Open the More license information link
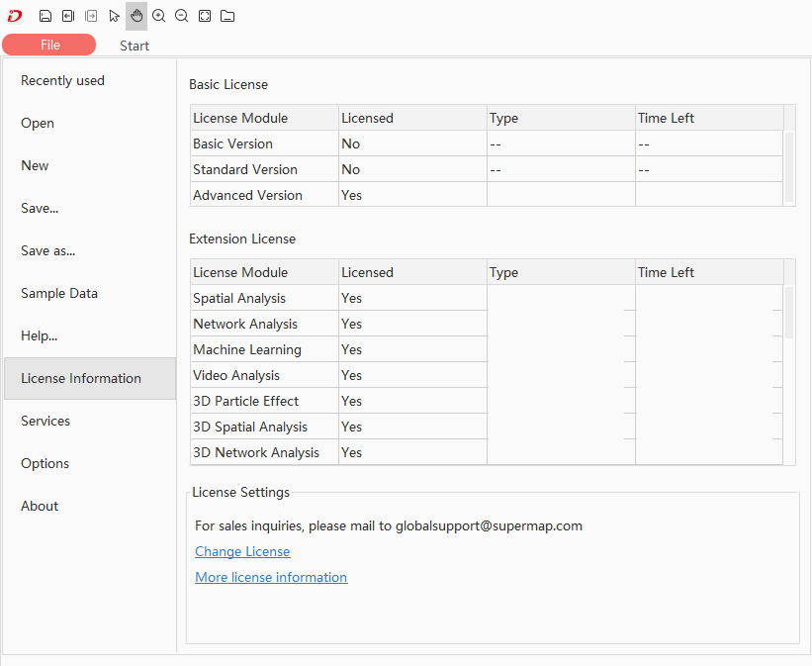Image resolution: width=812 pixels, height=666 pixels. pos(271,578)
